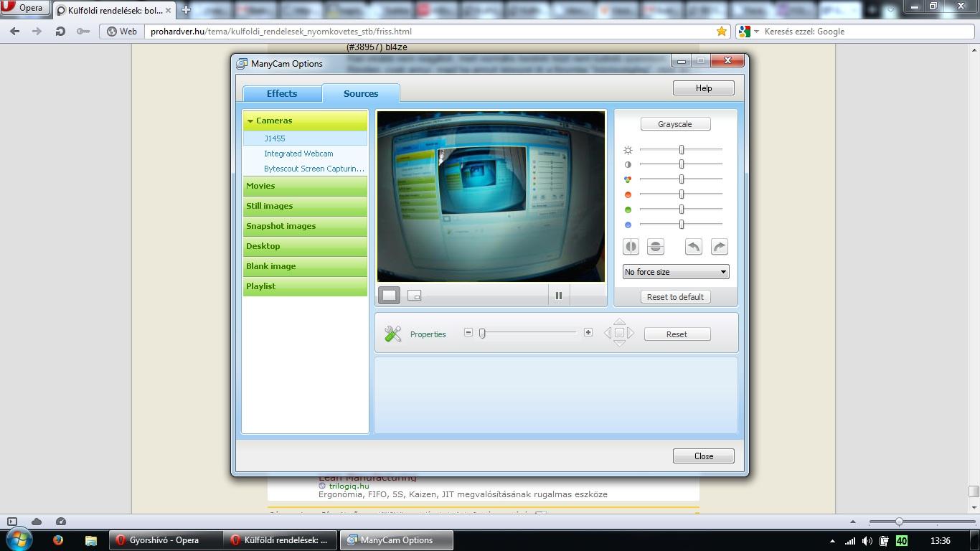The width and height of the screenshot is (980, 551).
Task: Pan the image right arrow
Action: (631, 333)
